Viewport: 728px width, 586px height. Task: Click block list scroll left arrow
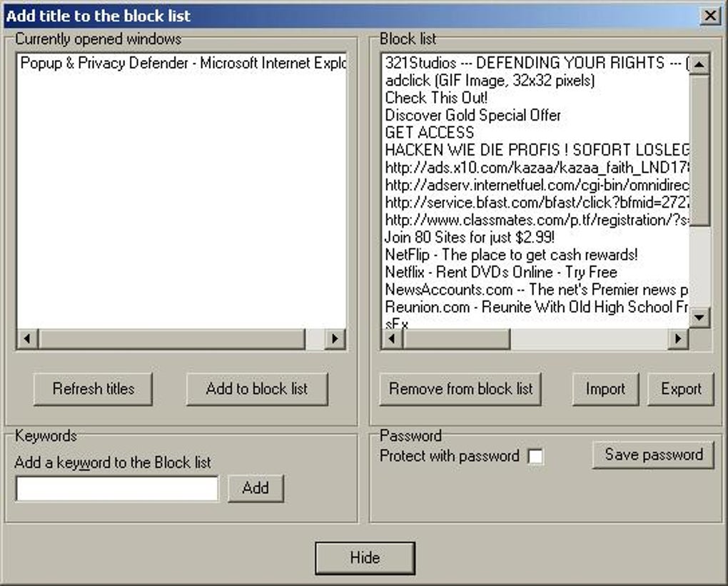393,338
